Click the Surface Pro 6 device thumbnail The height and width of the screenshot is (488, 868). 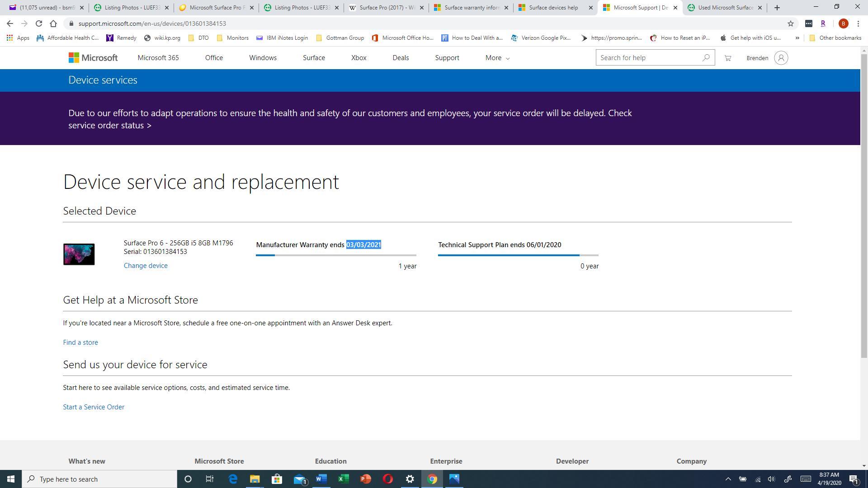click(79, 254)
